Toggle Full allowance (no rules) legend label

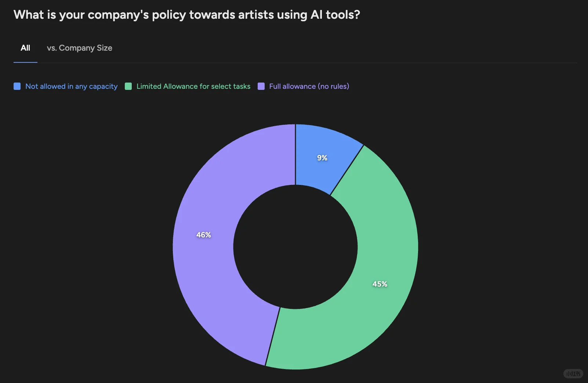point(309,86)
